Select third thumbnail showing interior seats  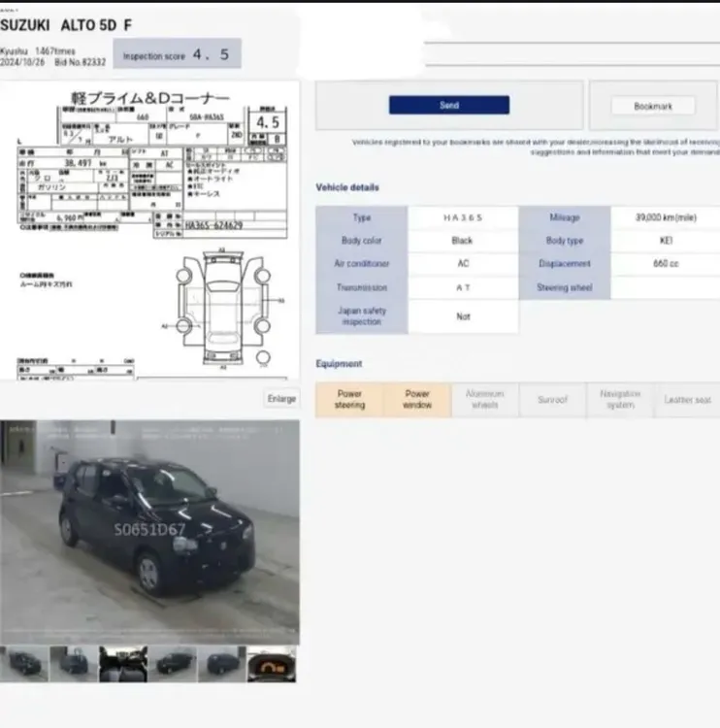(x=123, y=664)
